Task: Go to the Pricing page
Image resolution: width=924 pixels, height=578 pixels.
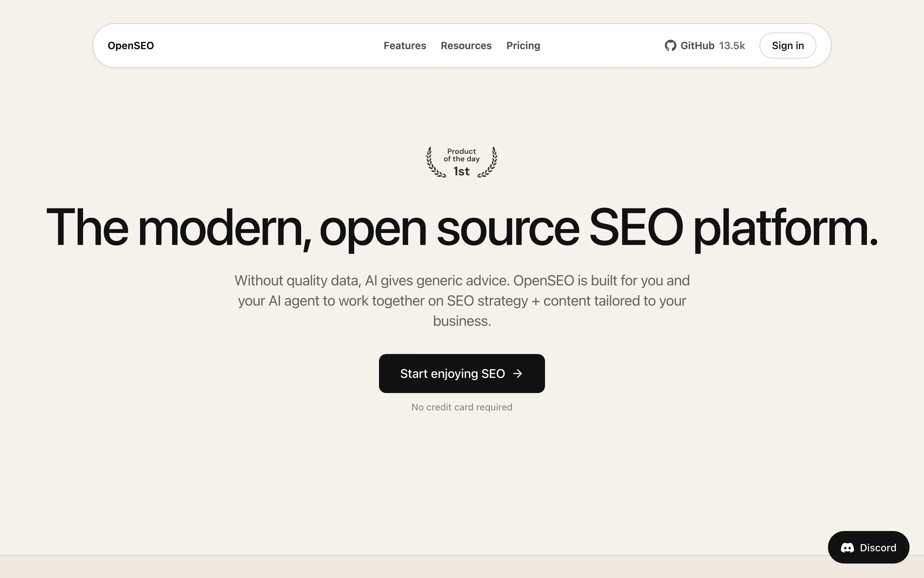Action: (x=523, y=46)
